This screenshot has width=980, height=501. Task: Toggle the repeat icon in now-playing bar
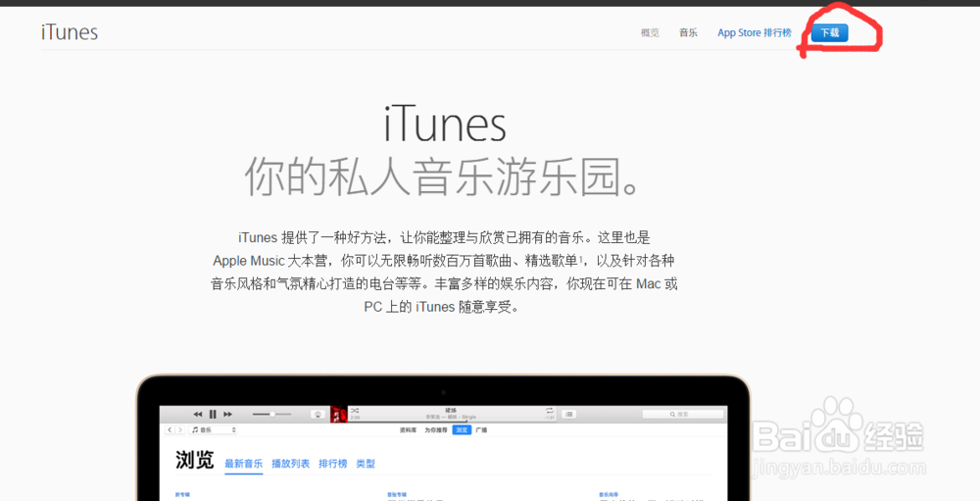(550, 410)
